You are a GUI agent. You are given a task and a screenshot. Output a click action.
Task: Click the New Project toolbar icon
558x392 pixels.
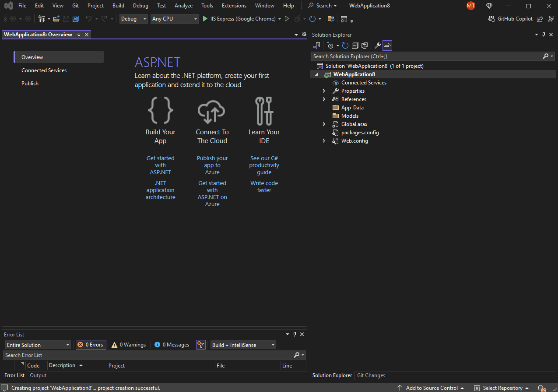click(42, 19)
